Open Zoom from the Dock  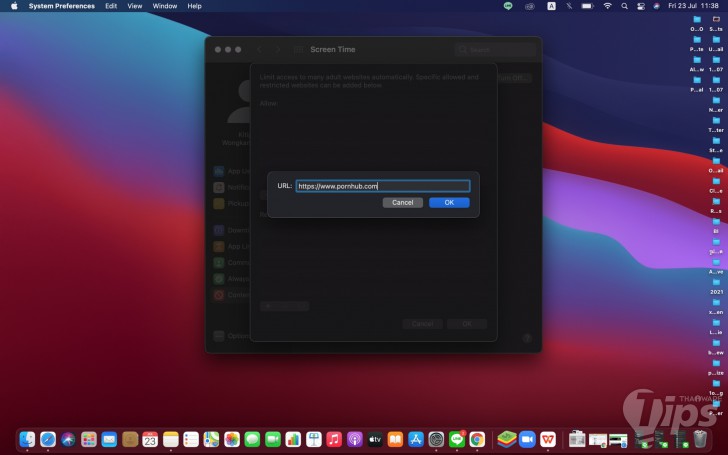527,439
